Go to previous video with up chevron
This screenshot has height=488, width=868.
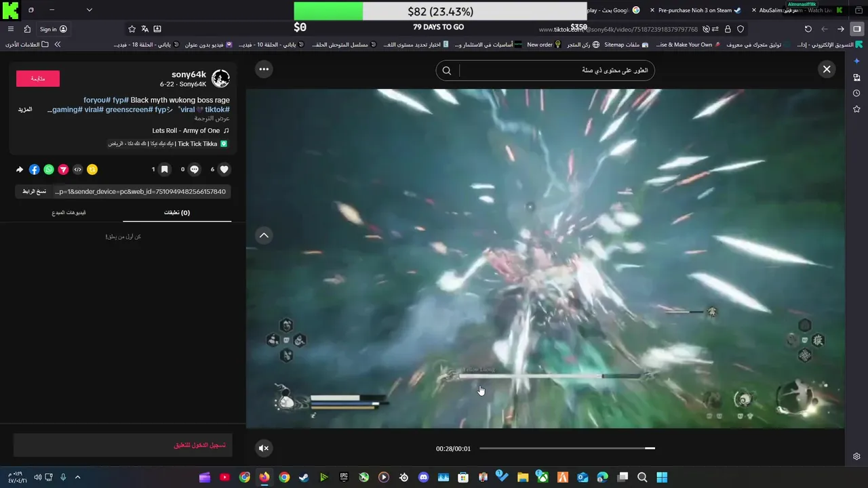(264, 235)
